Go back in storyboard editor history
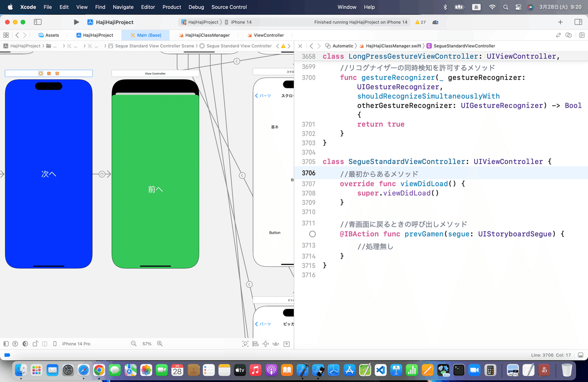Screen dimensions: 588x382 [x=17, y=35]
